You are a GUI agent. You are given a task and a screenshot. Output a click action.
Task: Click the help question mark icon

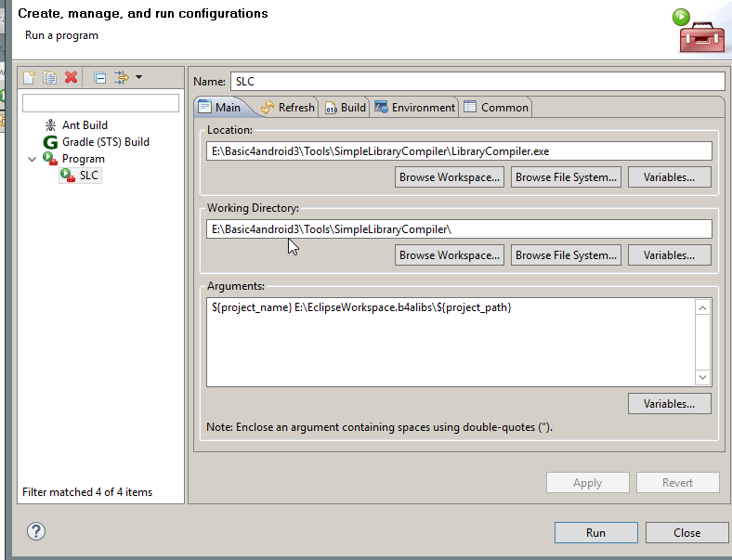click(36, 532)
